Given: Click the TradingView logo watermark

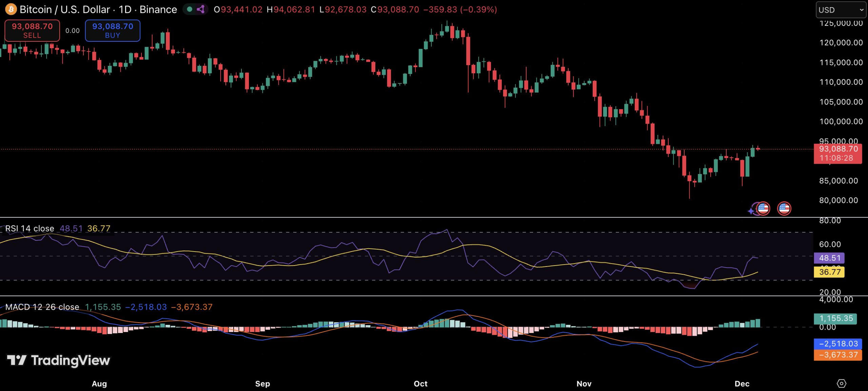Looking at the screenshot, I should click(x=58, y=360).
